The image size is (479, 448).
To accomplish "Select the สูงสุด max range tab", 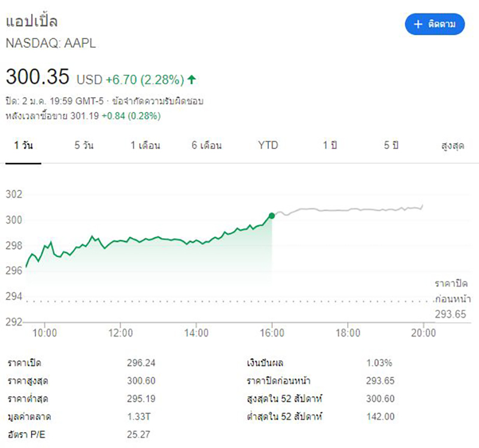I will [x=453, y=146].
